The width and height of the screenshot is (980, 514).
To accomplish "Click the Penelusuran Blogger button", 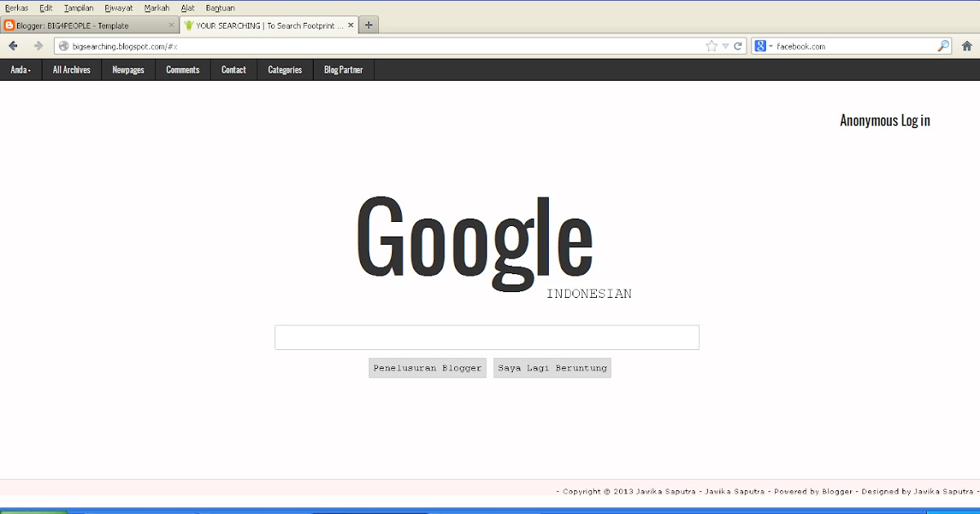I will (x=427, y=368).
